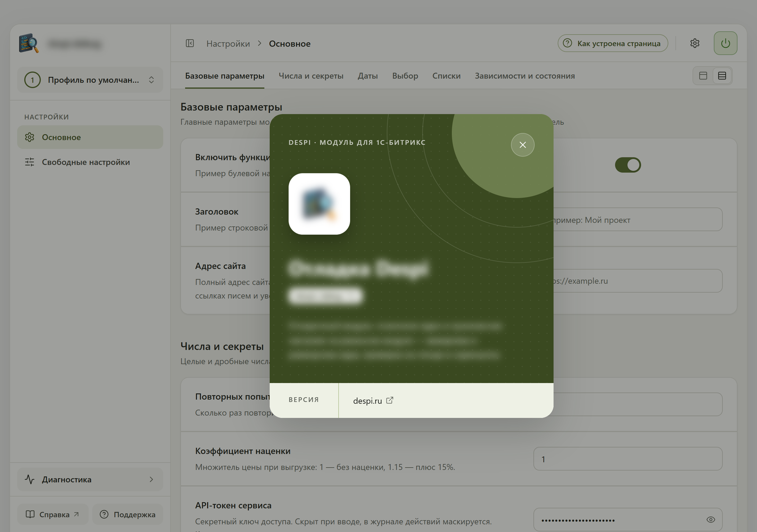Close the Despi module info dialog

pyautogui.click(x=522, y=145)
